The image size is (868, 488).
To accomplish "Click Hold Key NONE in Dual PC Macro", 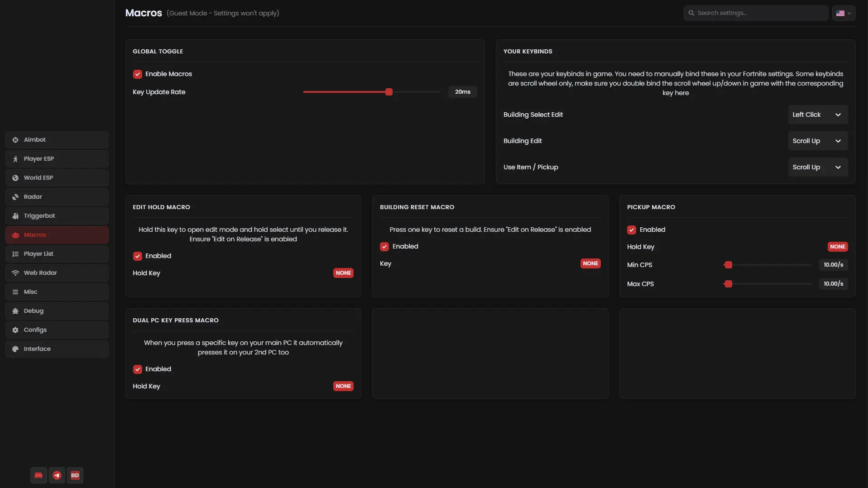I will coord(343,386).
